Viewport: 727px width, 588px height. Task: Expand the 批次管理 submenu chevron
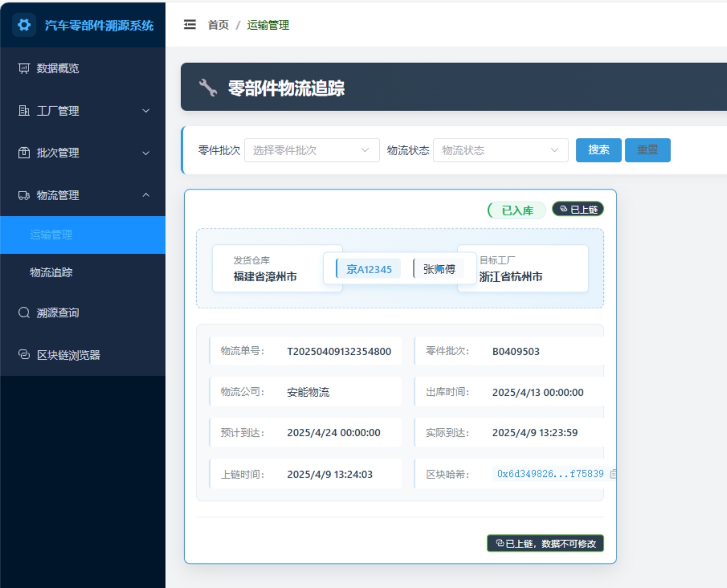pos(146,153)
